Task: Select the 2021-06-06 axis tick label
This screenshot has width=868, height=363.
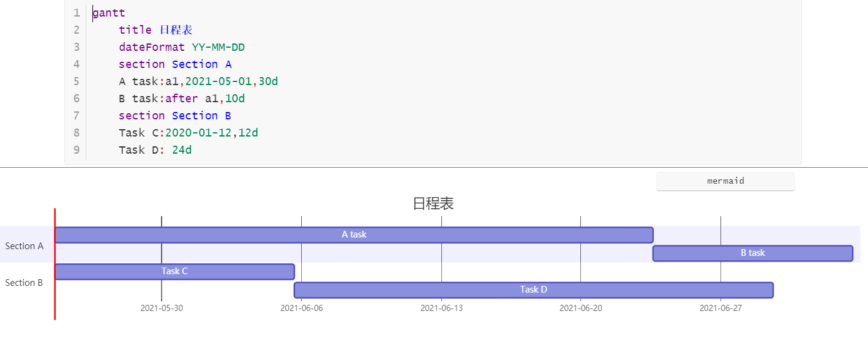Action: [x=301, y=308]
